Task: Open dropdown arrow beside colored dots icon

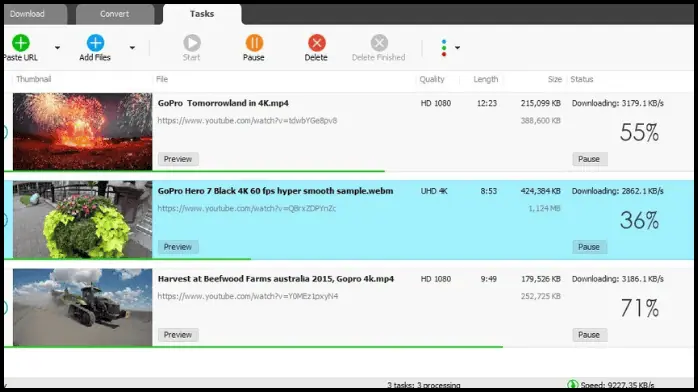Action: (x=457, y=48)
